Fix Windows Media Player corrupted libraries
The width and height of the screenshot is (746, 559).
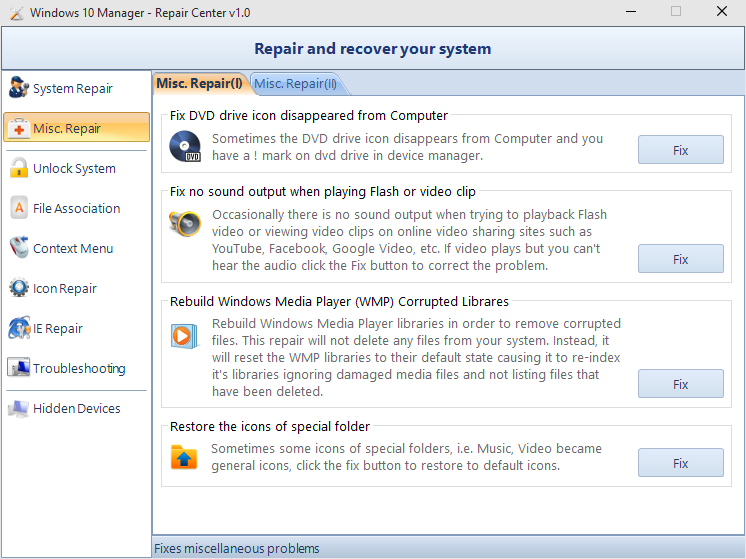pyautogui.click(x=680, y=383)
